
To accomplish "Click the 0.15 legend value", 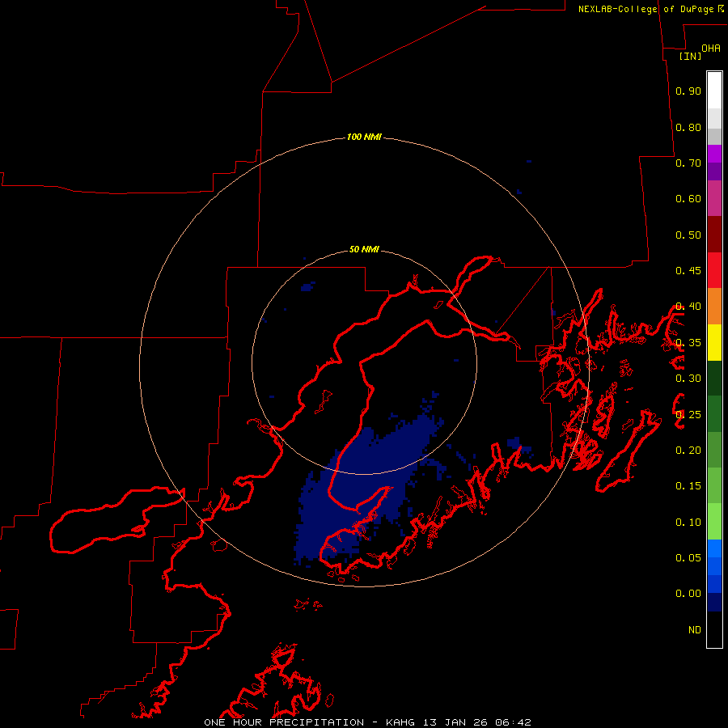I will (688, 486).
